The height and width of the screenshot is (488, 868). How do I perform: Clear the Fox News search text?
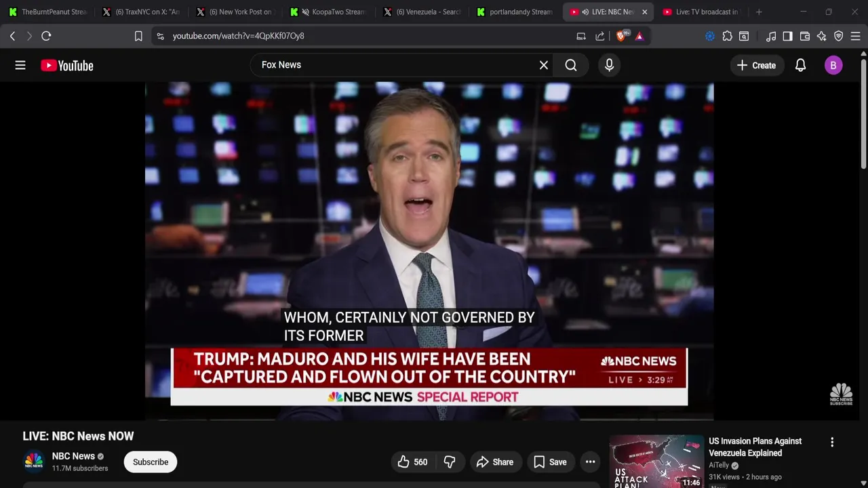click(x=543, y=65)
